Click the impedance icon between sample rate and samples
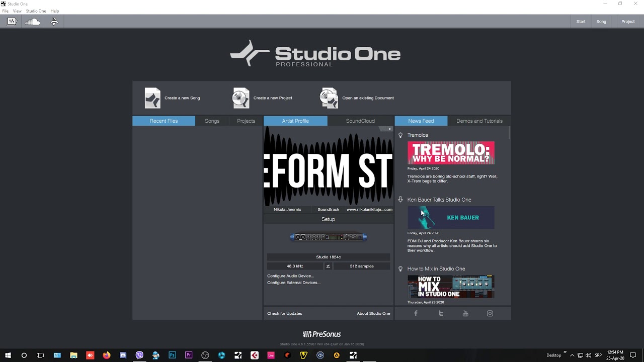Image resolution: width=644 pixels, height=362 pixels. coord(328,266)
